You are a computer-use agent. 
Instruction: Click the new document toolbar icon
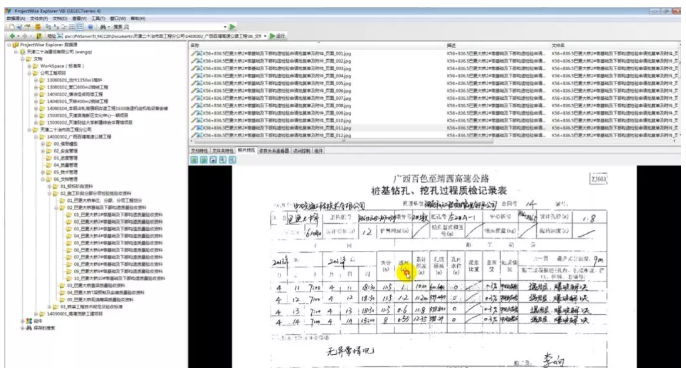(12, 27)
